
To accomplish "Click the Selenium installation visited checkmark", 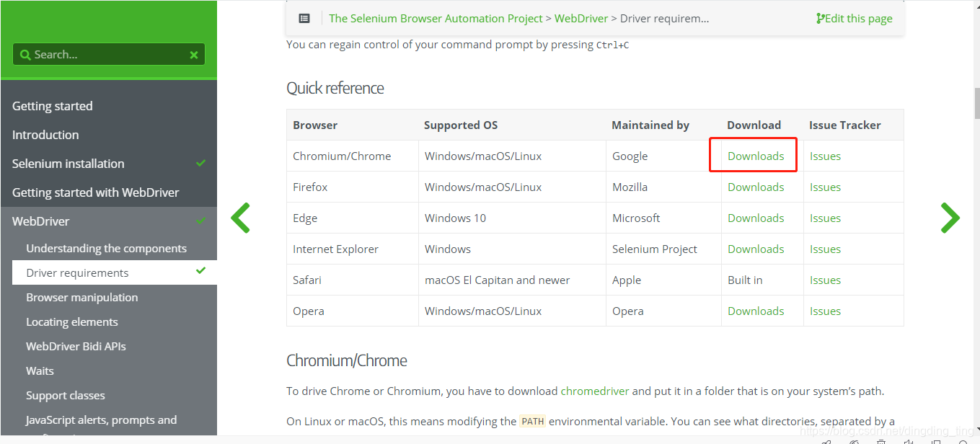I will click(x=201, y=163).
